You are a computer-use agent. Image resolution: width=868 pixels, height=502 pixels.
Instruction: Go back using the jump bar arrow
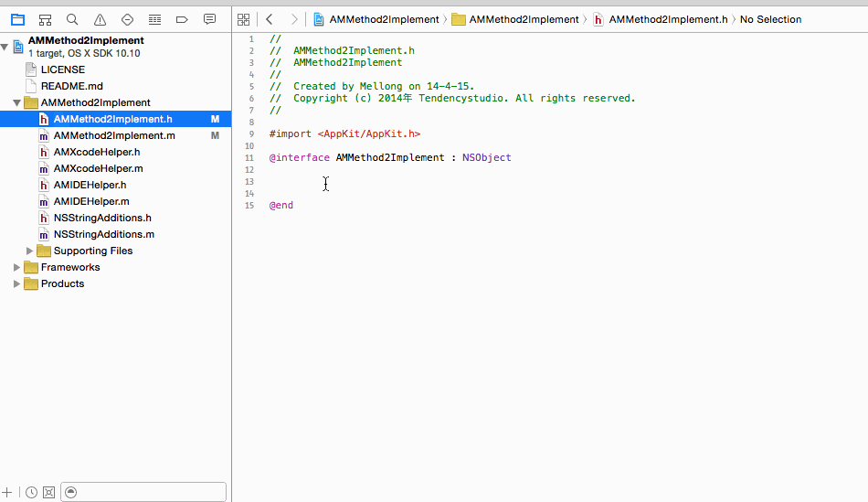click(270, 19)
